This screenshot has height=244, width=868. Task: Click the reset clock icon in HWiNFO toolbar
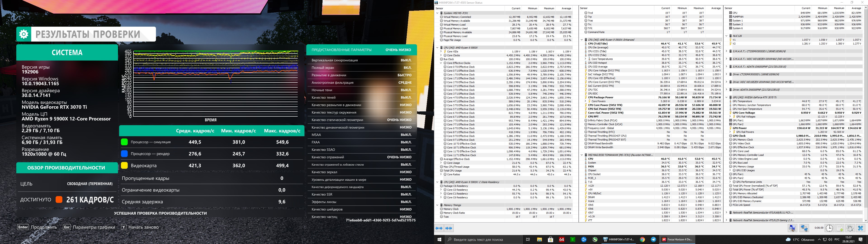click(x=829, y=228)
